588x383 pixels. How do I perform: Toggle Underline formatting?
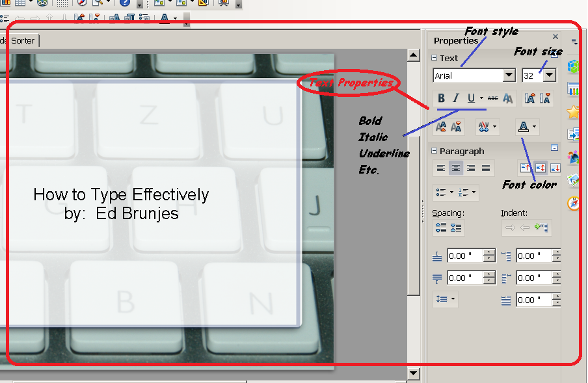pyautogui.click(x=471, y=98)
